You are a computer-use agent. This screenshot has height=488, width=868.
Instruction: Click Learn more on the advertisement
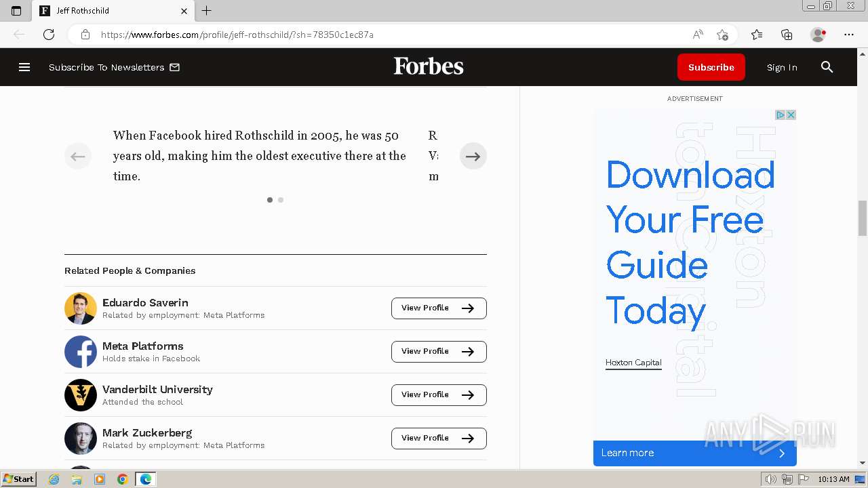click(694, 453)
